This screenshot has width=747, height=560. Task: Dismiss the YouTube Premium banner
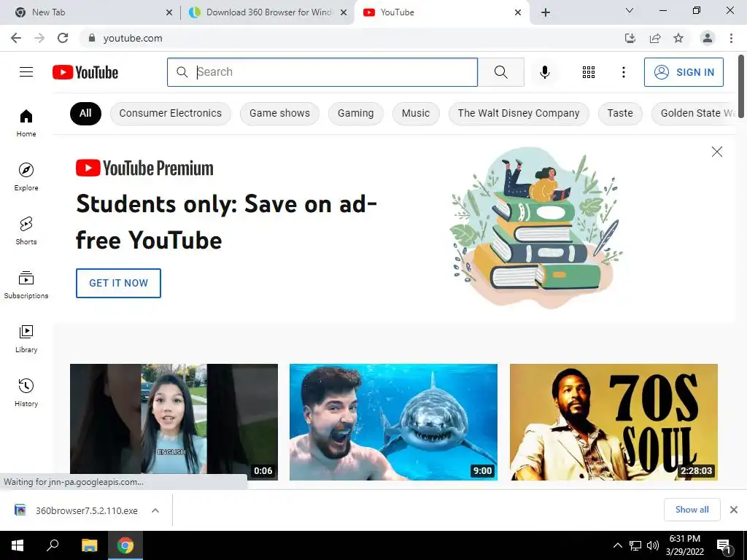click(x=716, y=152)
